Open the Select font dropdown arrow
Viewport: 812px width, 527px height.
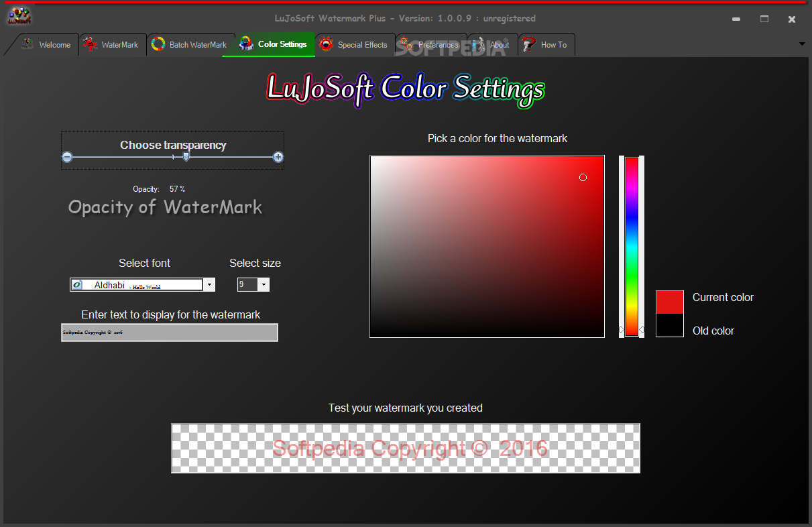(209, 285)
